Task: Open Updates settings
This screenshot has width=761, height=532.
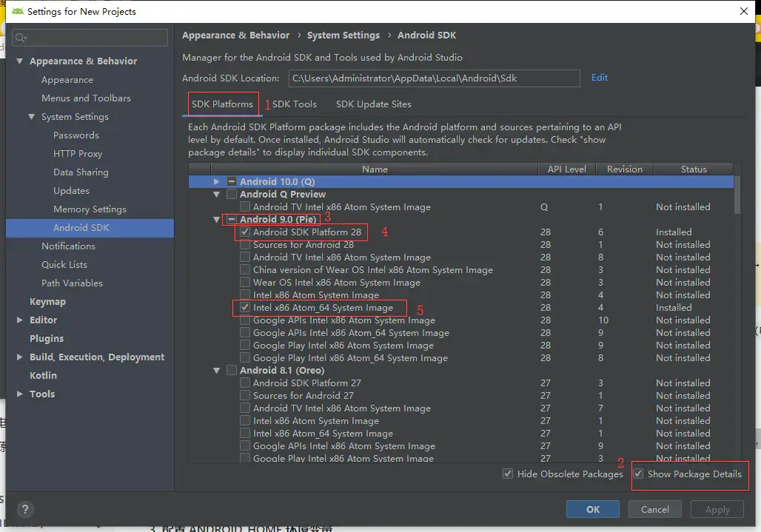Action: click(x=71, y=191)
